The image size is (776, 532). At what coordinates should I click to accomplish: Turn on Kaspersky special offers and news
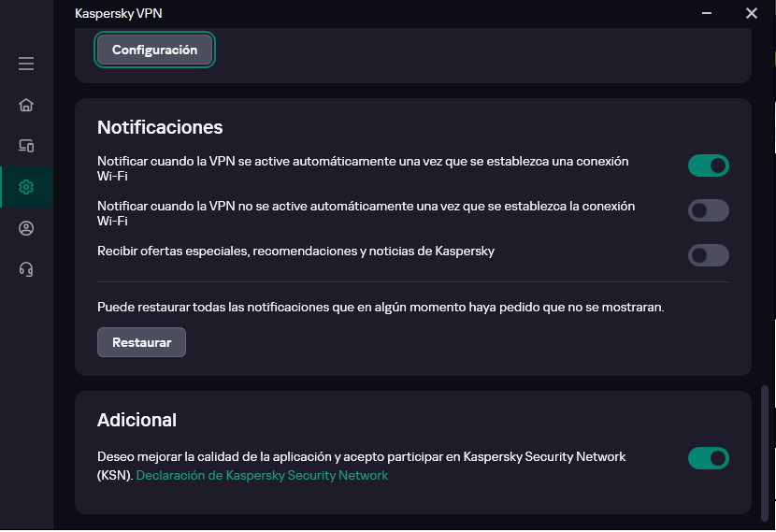(x=708, y=255)
